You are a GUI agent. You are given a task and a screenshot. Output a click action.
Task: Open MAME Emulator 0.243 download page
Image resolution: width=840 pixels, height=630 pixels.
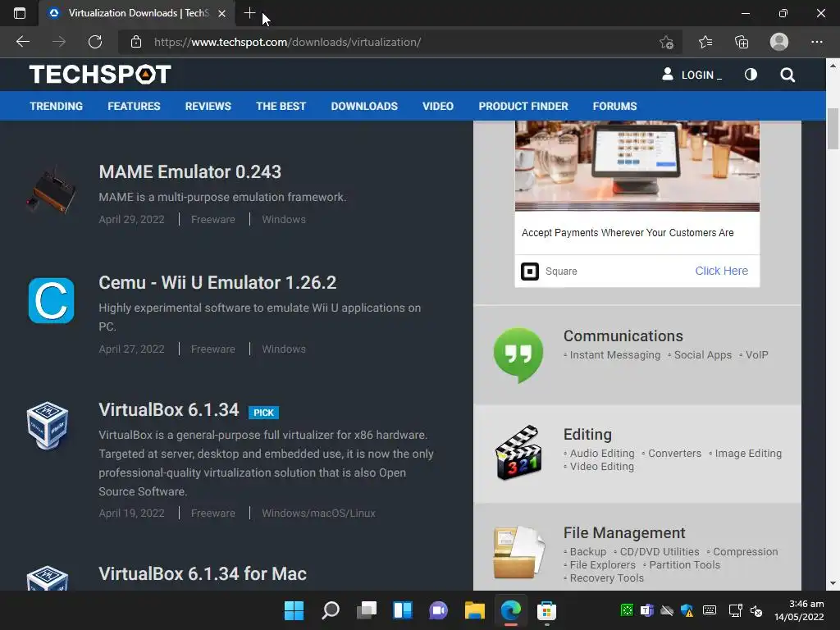pyautogui.click(x=189, y=172)
